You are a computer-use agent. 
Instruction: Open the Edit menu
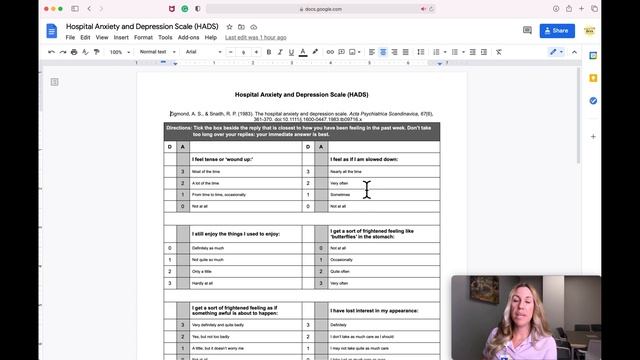[85, 38]
